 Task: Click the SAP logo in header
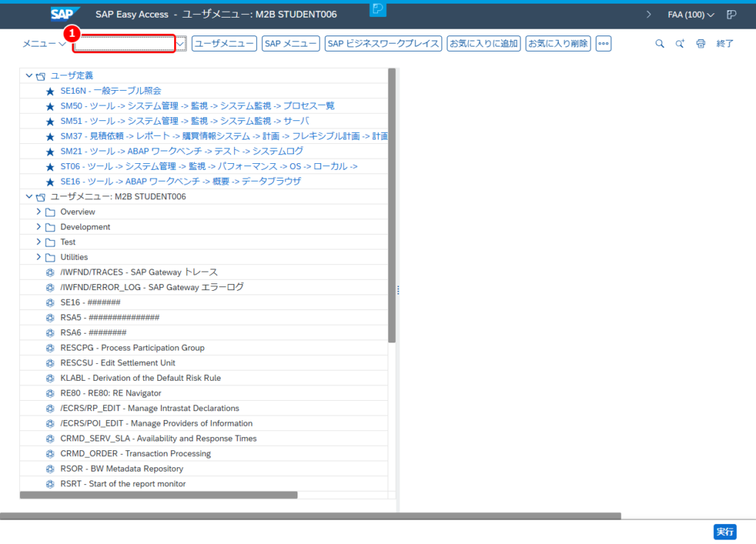(65, 14)
